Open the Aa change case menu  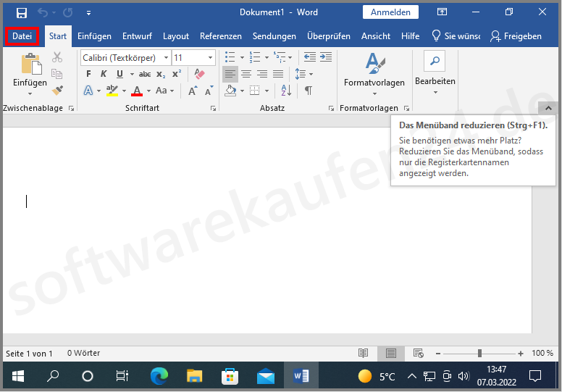[164, 91]
